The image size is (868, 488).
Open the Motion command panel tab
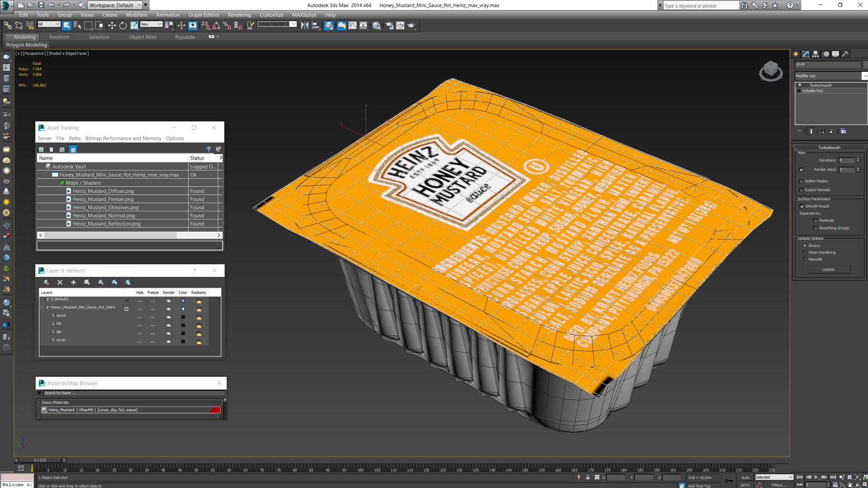[x=826, y=54]
